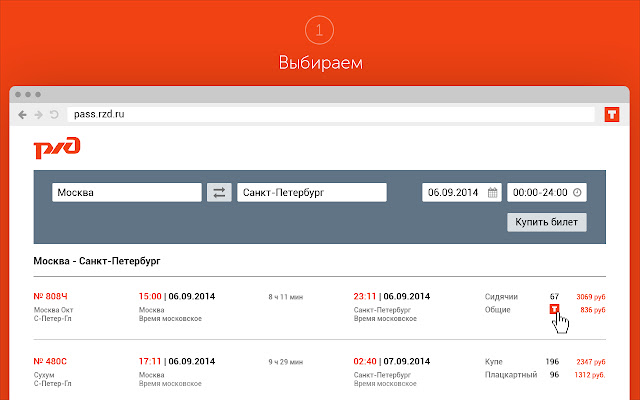Click the red Tinkoff icon beside Общие
640x400 pixels.
pos(554,309)
